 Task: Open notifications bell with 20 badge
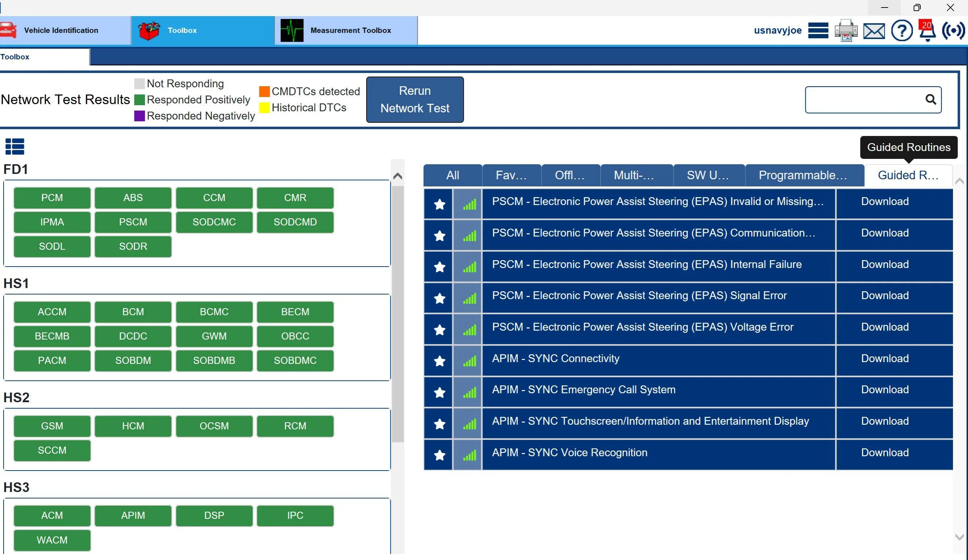927,30
